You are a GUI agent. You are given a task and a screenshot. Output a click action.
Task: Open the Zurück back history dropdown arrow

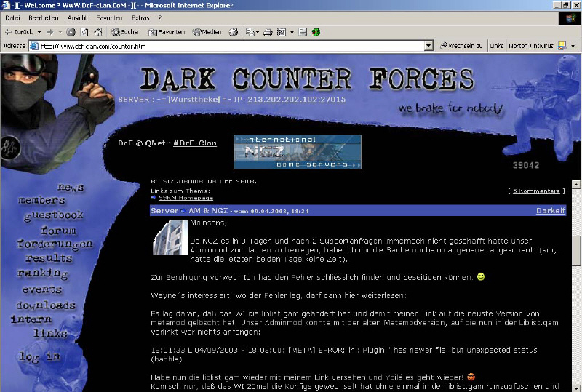(39, 32)
